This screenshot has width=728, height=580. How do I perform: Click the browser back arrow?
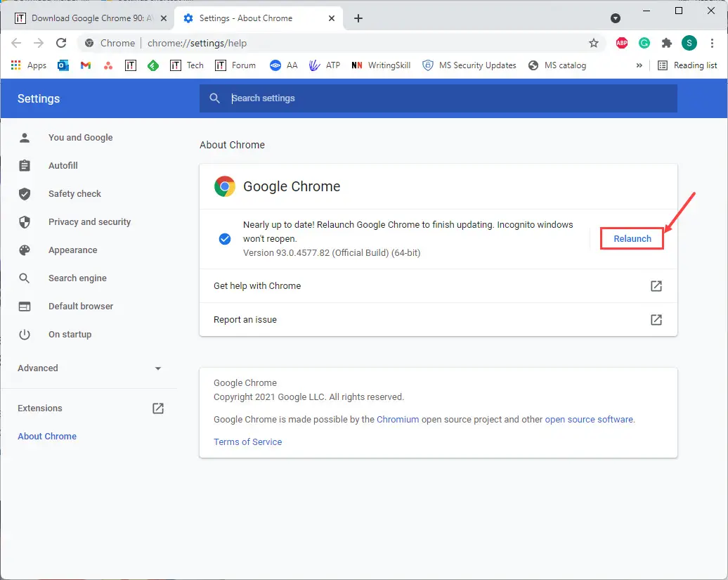16,43
